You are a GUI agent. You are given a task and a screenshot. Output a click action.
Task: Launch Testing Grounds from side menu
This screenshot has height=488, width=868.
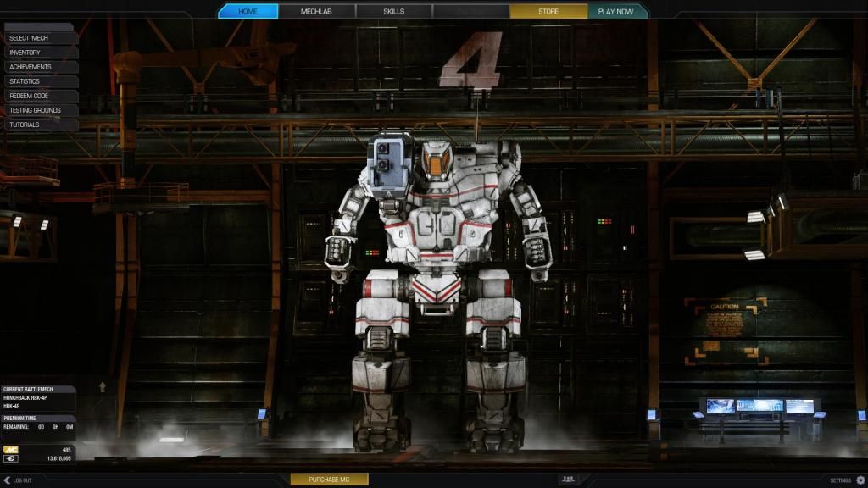(x=39, y=110)
